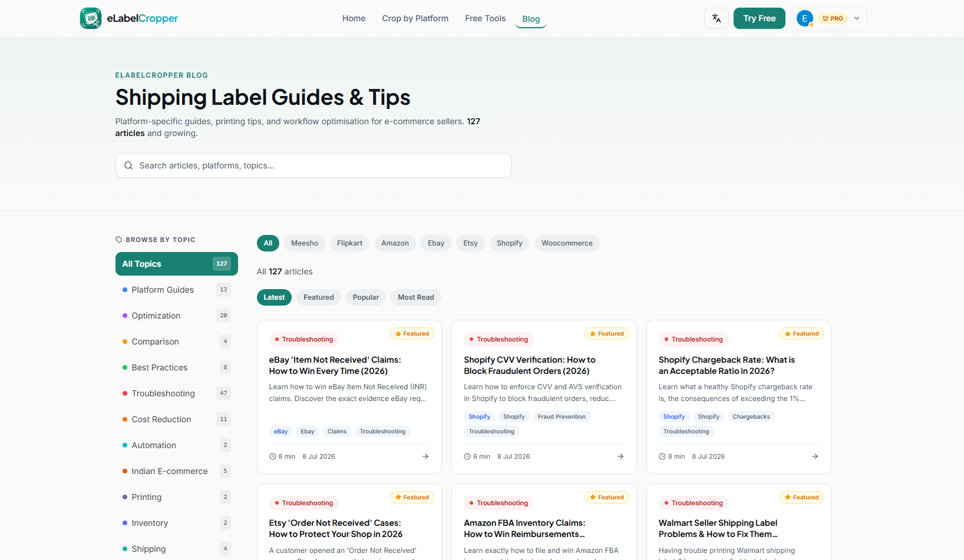Select the Latest sort tab
Image resolution: width=964 pixels, height=560 pixels.
(274, 297)
